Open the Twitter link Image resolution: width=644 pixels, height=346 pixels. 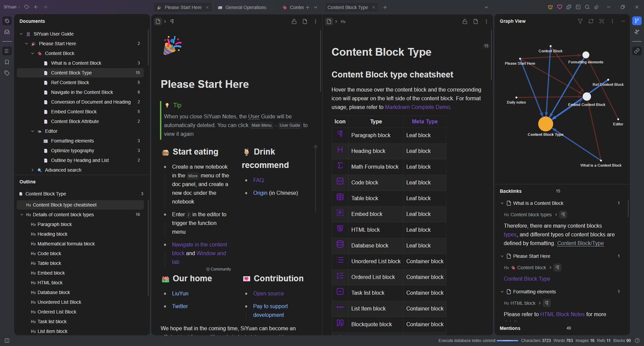[x=180, y=306]
